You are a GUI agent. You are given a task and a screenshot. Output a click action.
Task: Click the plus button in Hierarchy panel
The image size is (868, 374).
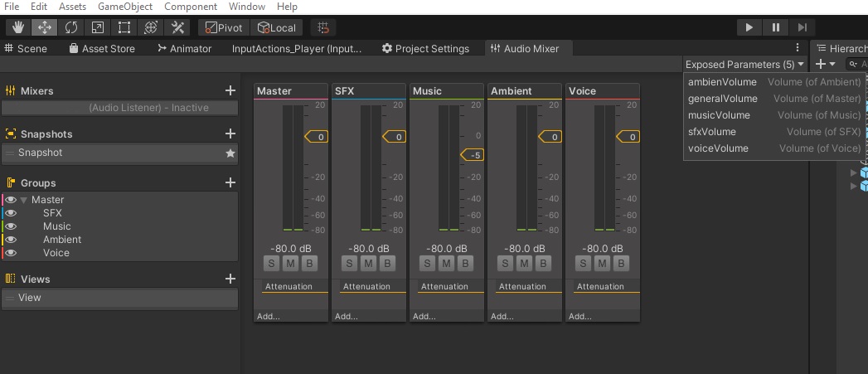824,65
